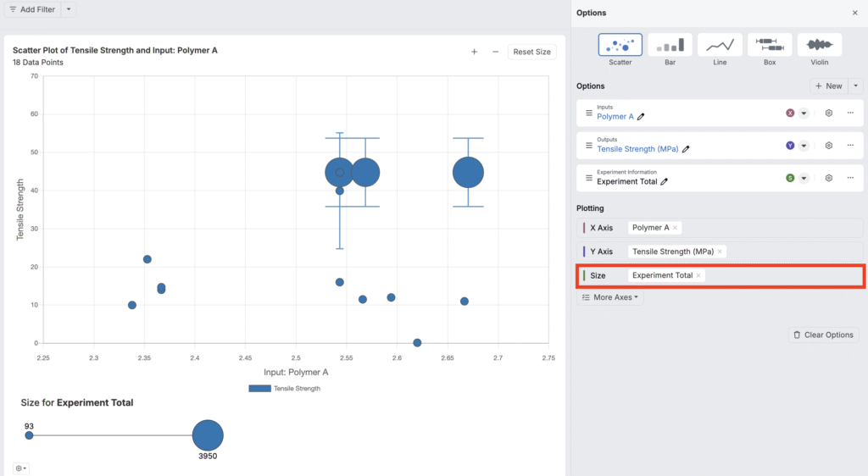Open three-dot menu for Polymer A row
This screenshot has height=476, width=868.
849,113
